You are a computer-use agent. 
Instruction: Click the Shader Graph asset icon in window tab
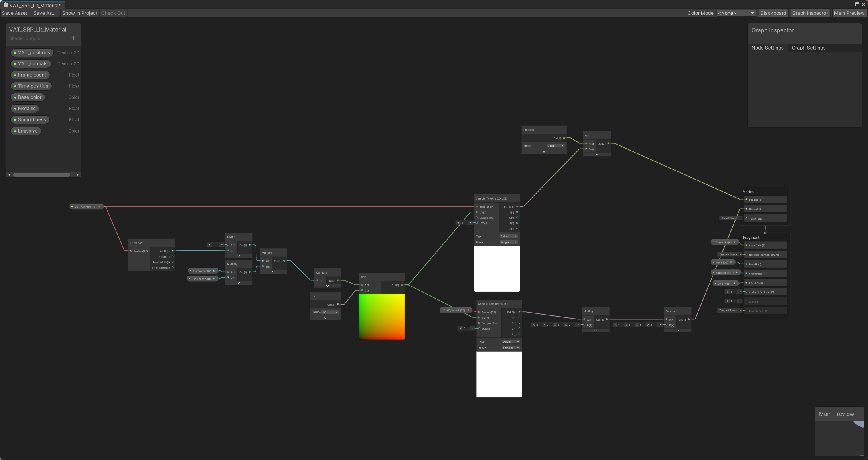tap(5, 5)
